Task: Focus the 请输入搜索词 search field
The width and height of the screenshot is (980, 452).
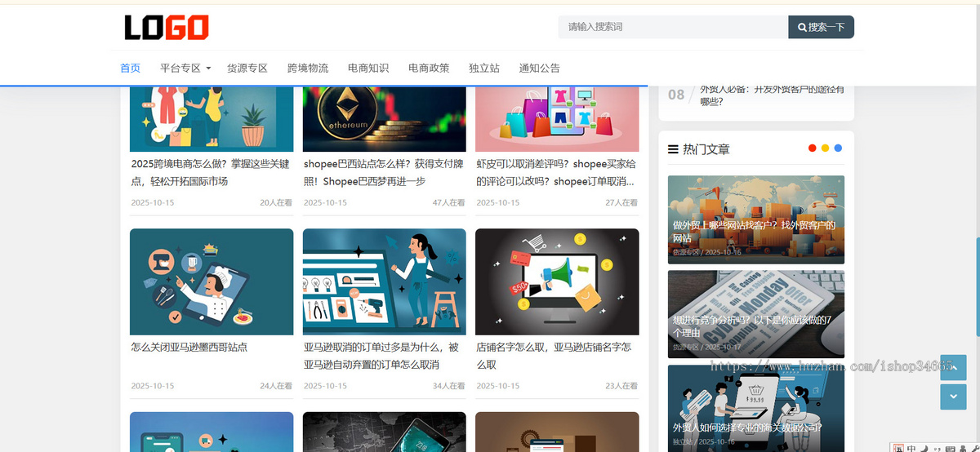Action: coord(673,27)
